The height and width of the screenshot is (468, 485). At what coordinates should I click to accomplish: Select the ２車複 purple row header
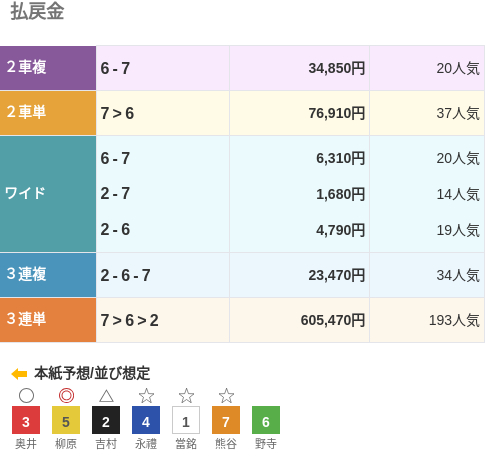pos(48,68)
